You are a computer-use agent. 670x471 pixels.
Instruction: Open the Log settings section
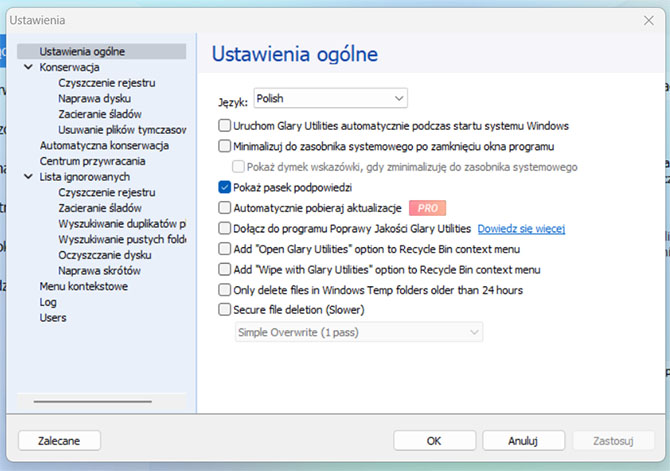coord(48,302)
